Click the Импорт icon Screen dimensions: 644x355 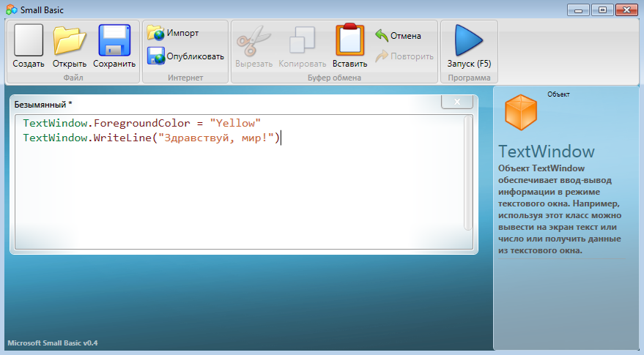point(155,33)
